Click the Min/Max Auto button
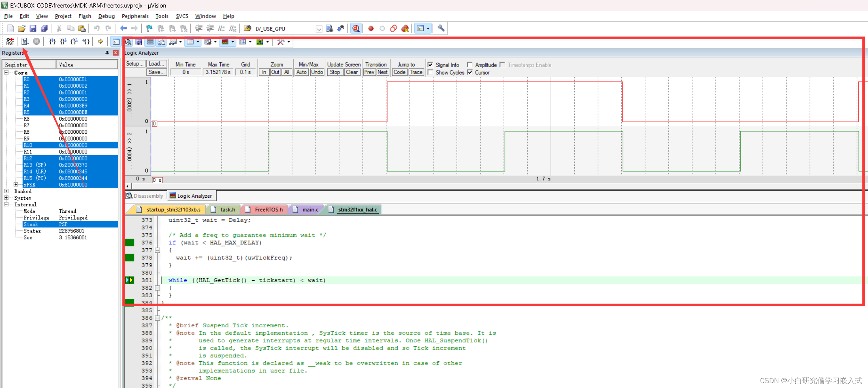Image resolution: width=868 pixels, height=388 pixels. coord(302,72)
